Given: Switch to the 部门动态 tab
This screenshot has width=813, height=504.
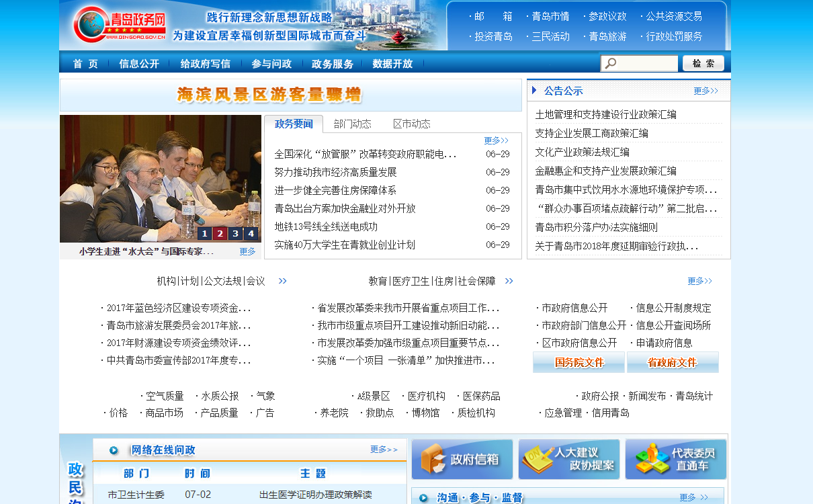Looking at the screenshot, I should coord(352,124).
